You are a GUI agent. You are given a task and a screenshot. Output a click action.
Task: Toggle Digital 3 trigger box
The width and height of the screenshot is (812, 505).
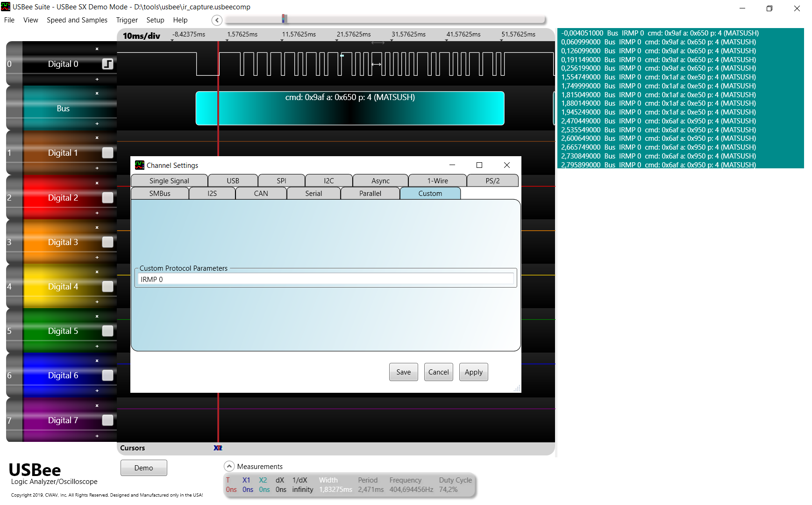(108, 242)
